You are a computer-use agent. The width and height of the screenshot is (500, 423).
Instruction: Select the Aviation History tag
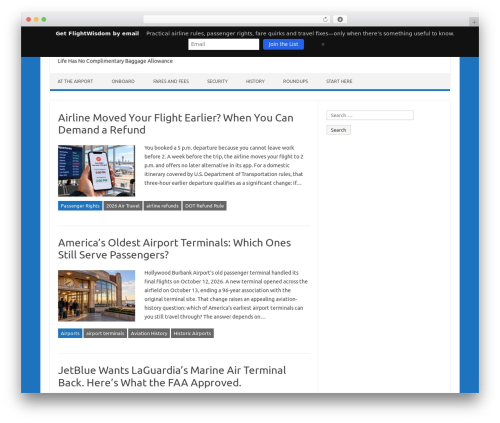click(x=149, y=333)
